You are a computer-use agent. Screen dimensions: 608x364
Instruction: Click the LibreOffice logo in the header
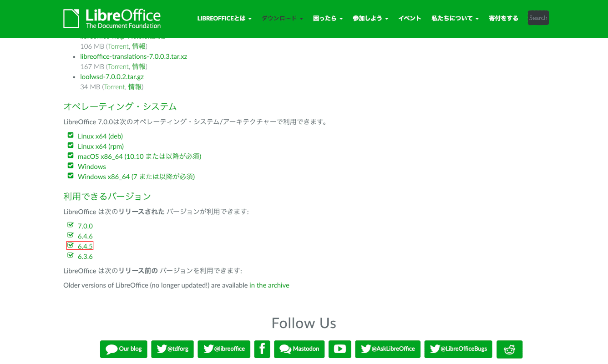click(112, 19)
